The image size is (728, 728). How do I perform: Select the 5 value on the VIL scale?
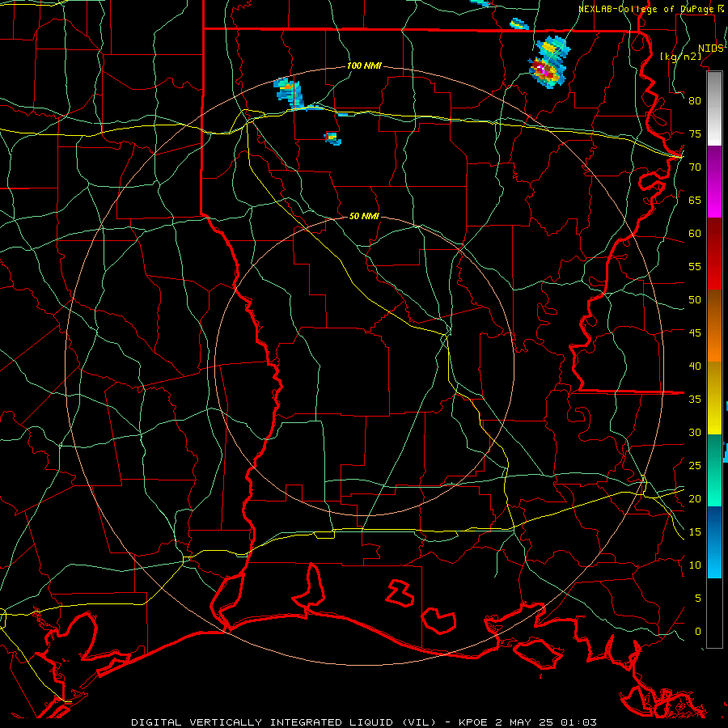(x=698, y=599)
